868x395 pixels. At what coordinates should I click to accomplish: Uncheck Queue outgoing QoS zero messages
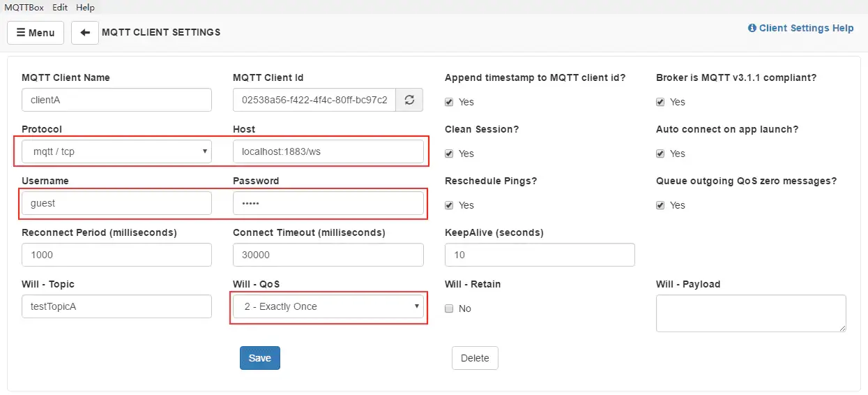[x=660, y=205]
